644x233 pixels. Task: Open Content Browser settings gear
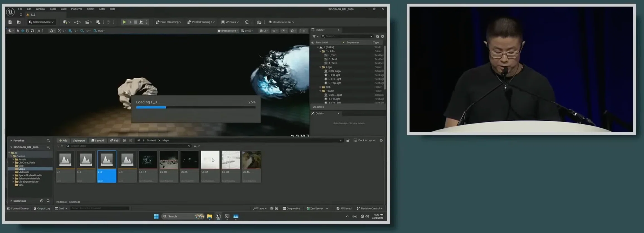[x=381, y=140]
